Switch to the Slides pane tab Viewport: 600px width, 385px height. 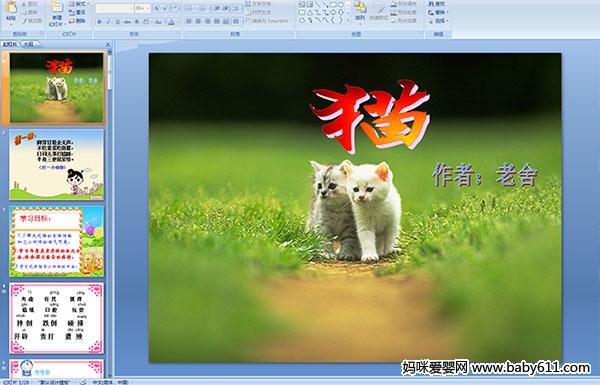click(10, 44)
